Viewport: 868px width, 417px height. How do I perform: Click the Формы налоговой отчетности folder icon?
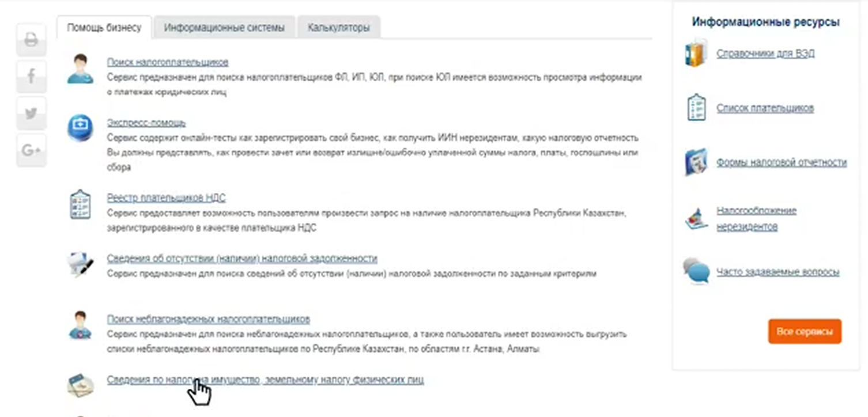[x=696, y=162]
